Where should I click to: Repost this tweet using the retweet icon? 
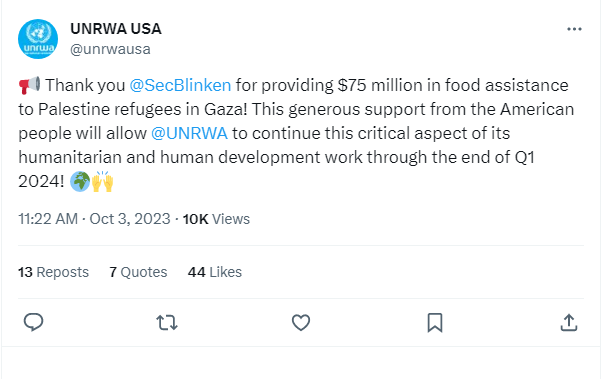167,323
